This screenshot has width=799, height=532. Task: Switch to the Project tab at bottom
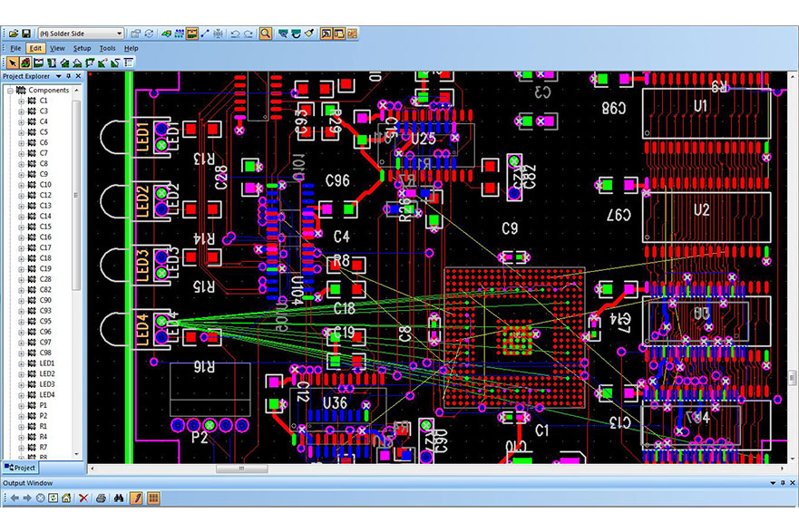pos(20,468)
